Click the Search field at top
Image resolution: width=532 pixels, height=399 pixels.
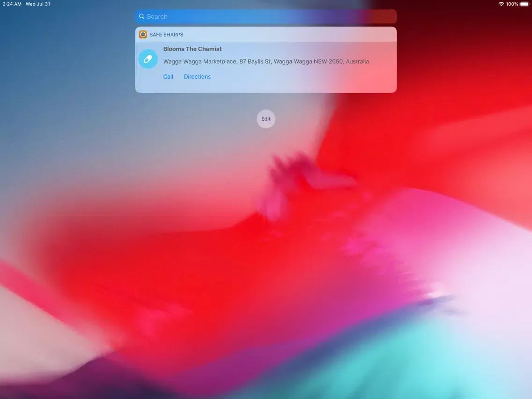[266, 16]
